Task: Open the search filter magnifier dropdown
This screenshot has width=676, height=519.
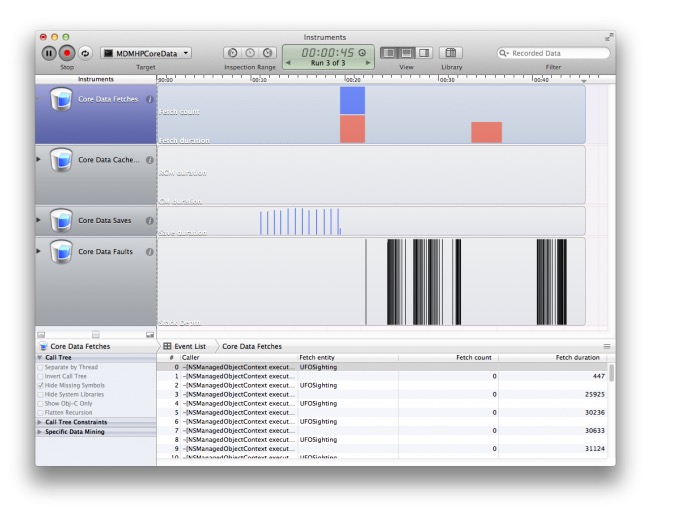Action: tap(504, 53)
